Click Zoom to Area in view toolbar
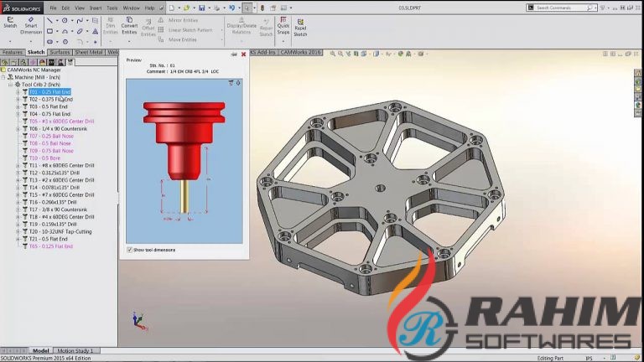The height and width of the screenshot is (362, 644). pyautogui.click(x=340, y=54)
